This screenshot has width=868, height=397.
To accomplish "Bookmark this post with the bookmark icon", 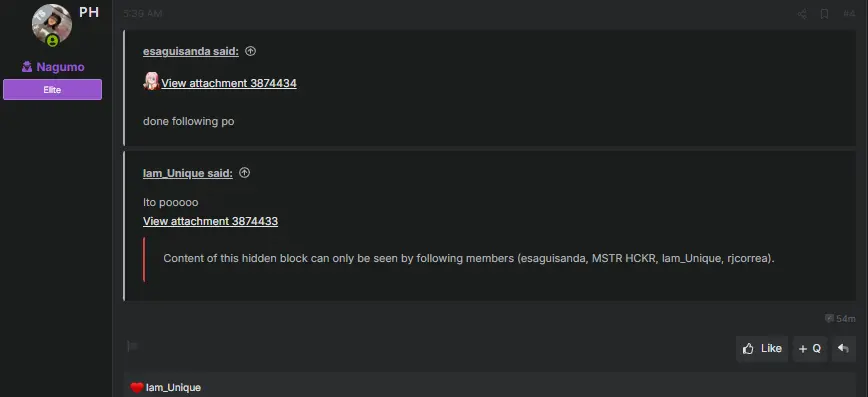I will tap(824, 14).
